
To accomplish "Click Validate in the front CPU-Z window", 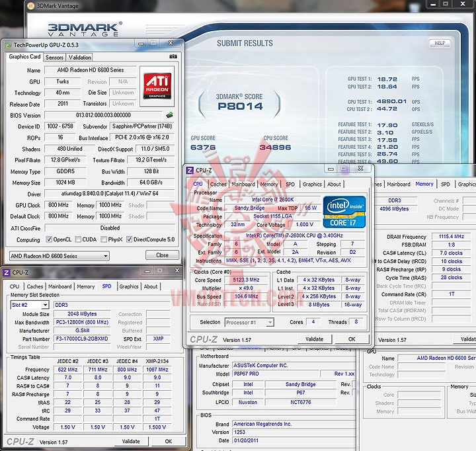I will tap(315, 339).
